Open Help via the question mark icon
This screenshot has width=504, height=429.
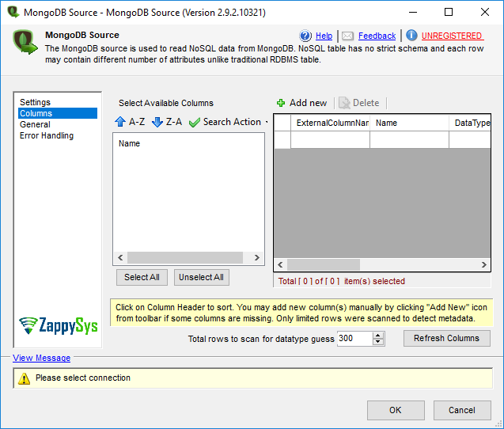(x=306, y=36)
